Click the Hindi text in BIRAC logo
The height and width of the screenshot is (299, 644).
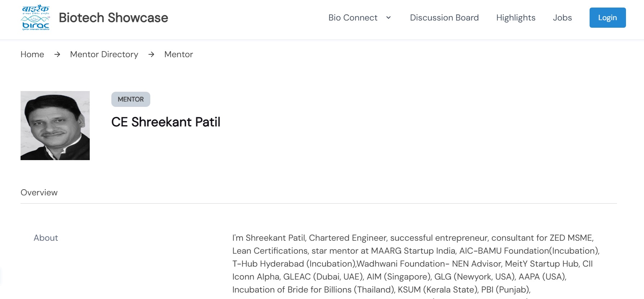pyautogui.click(x=35, y=9)
